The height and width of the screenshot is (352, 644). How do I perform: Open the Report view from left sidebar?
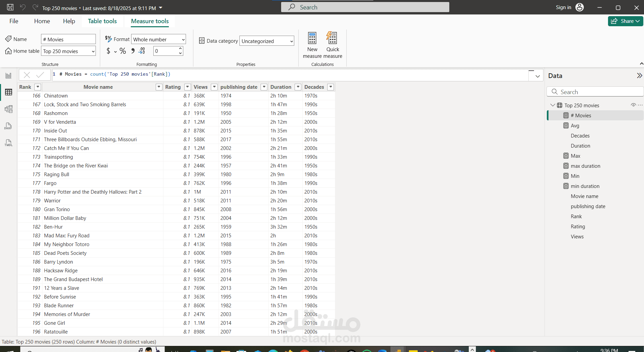coord(9,76)
